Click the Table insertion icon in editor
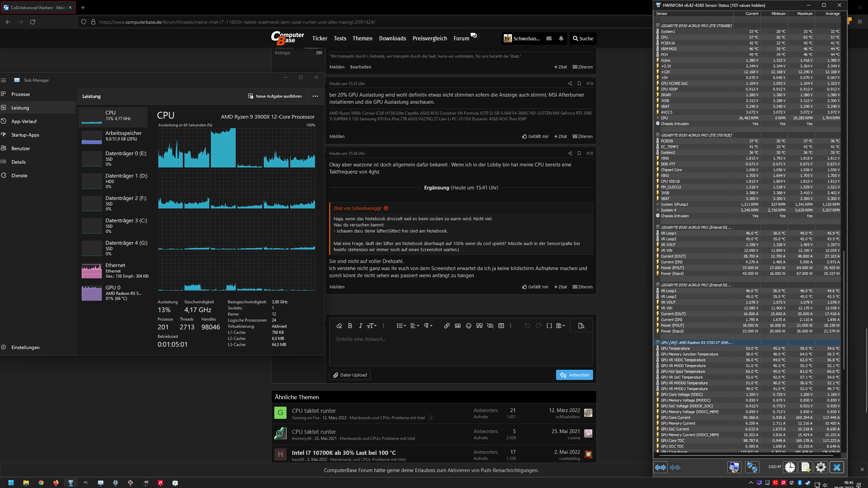Viewport: 868px width, 488px height. pos(501,325)
